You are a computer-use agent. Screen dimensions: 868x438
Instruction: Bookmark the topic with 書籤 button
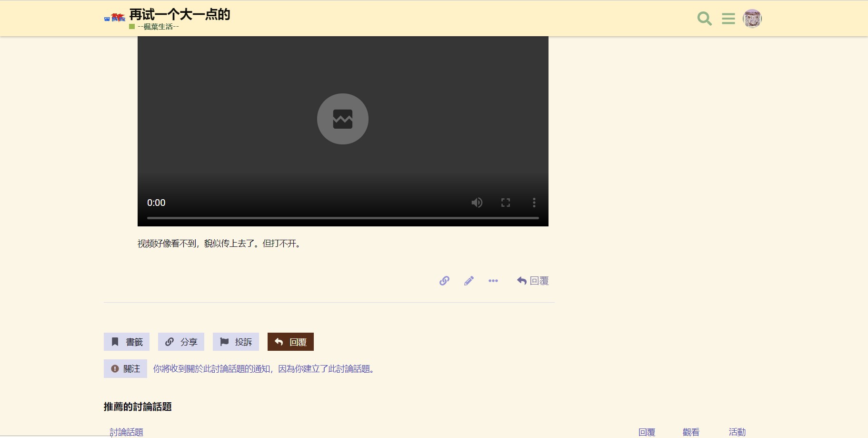[x=127, y=342]
